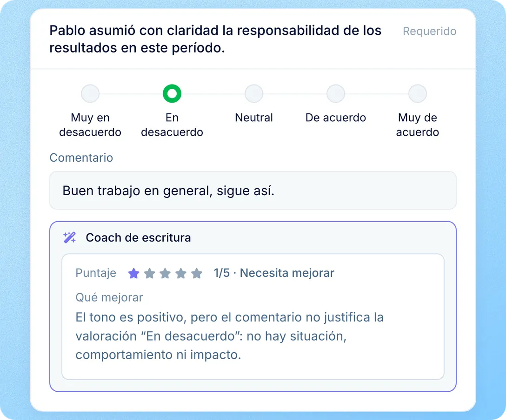Select the 'Muy en desacuerdo' radio option
Image resolution: width=506 pixels, height=420 pixels.
[90, 93]
